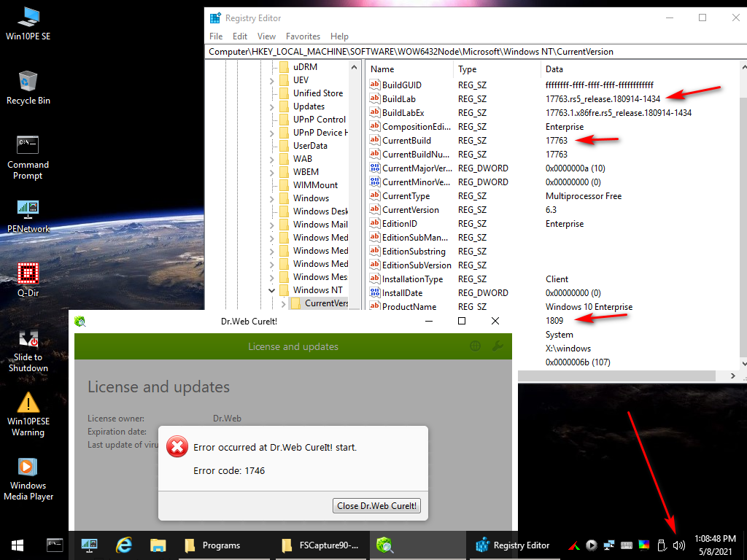This screenshot has height=560, width=747.
Task: Open the PENetwork desktop icon
Action: 28,217
